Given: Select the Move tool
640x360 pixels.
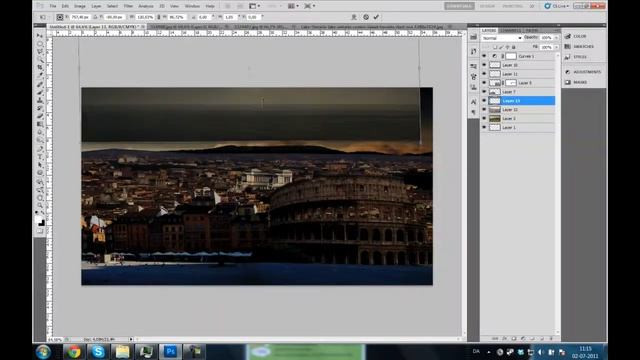Looking at the screenshot, I should tap(40, 36).
